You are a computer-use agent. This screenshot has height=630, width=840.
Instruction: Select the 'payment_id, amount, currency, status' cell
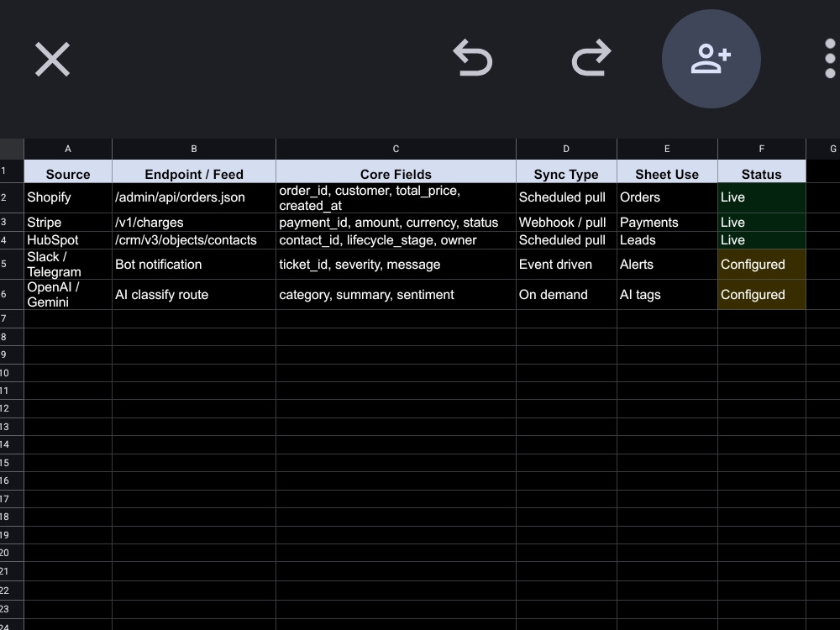pos(396,223)
